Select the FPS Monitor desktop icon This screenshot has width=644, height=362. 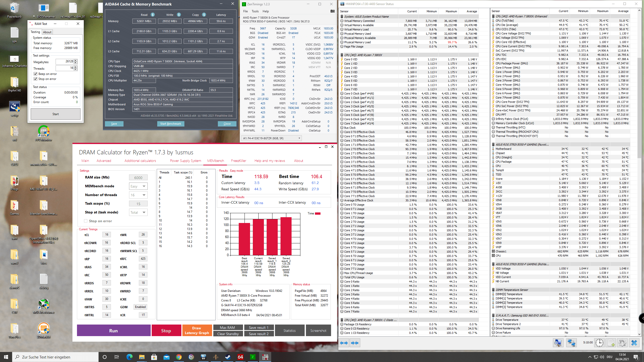click(44, 133)
